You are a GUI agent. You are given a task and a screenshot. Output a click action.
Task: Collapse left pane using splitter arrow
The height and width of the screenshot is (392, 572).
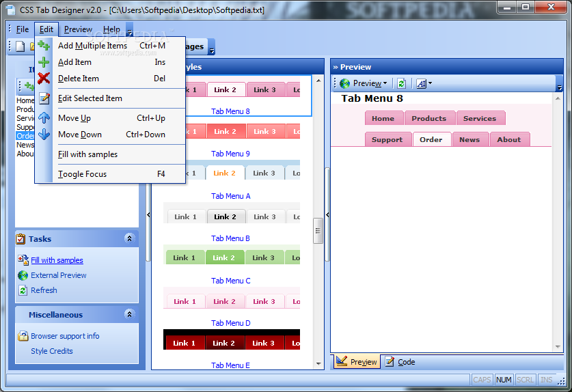(148, 214)
